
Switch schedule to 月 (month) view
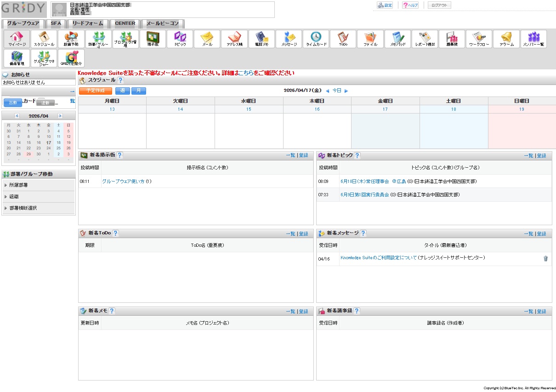[138, 91]
